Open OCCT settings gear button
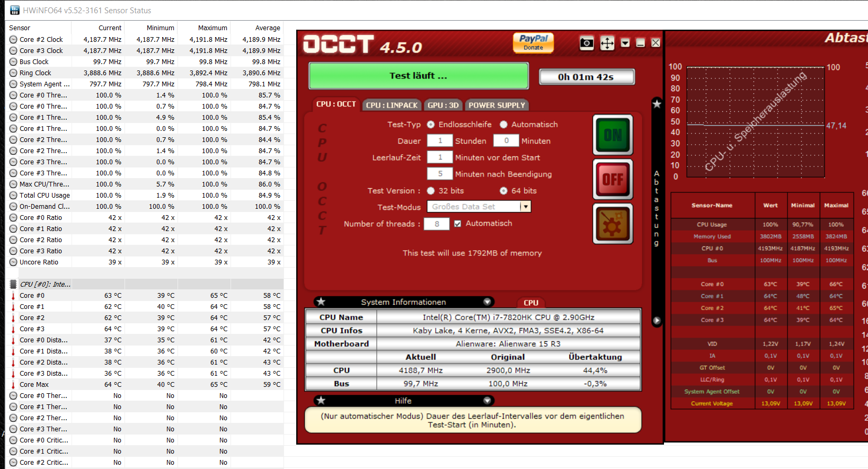This screenshot has height=469, width=868. click(x=613, y=224)
